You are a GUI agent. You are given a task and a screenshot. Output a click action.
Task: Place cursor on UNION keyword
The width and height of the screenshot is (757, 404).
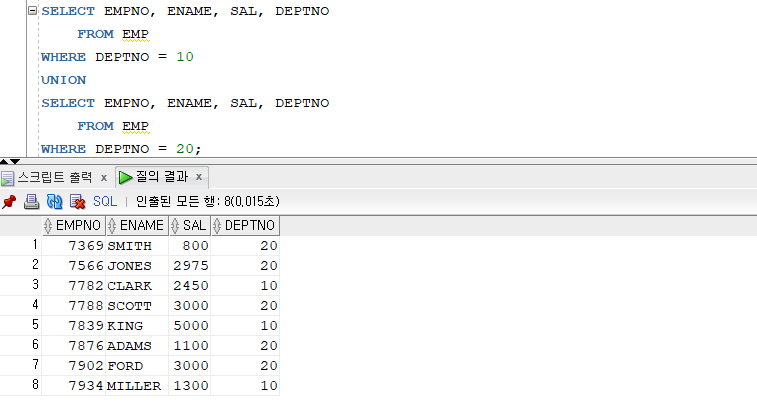(64, 80)
